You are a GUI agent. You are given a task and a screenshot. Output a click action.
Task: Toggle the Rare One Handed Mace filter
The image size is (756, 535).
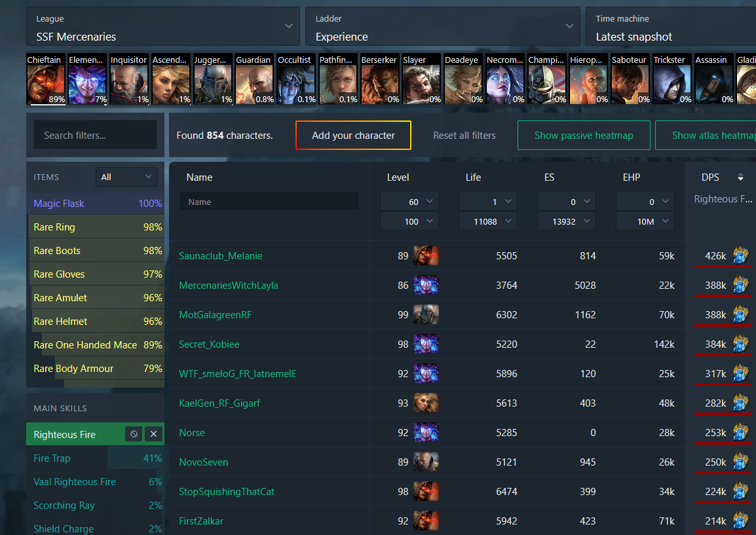pos(96,345)
